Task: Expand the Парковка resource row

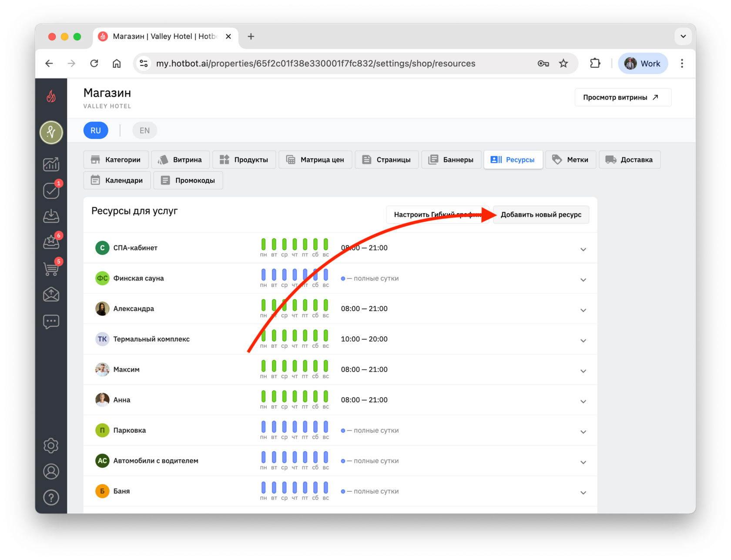Action: (583, 432)
